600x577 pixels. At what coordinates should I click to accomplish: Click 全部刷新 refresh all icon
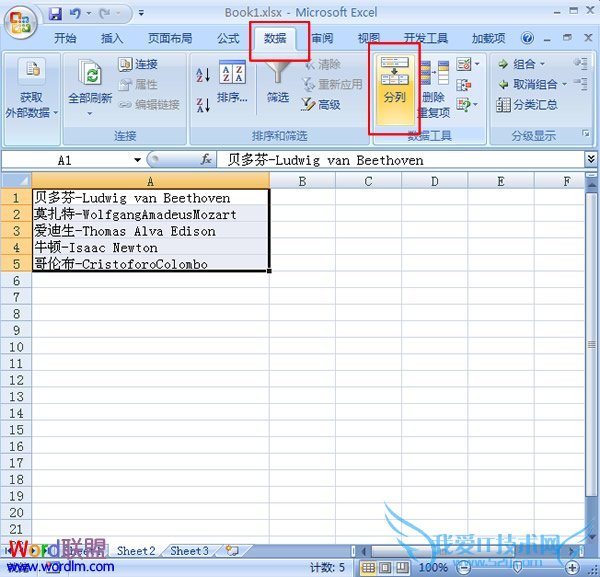tap(90, 72)
